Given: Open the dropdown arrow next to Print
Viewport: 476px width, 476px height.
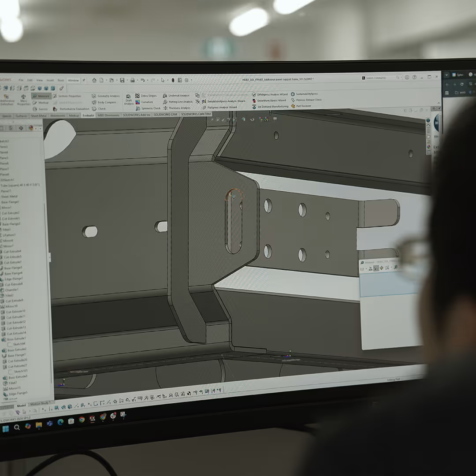Looking at the screenshot, I should click(137, 81).
